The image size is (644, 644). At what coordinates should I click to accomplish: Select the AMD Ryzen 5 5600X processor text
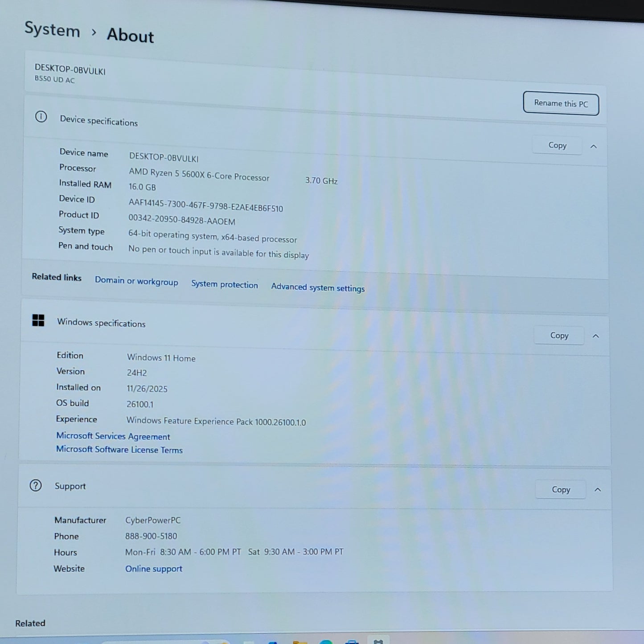[199, 174]
